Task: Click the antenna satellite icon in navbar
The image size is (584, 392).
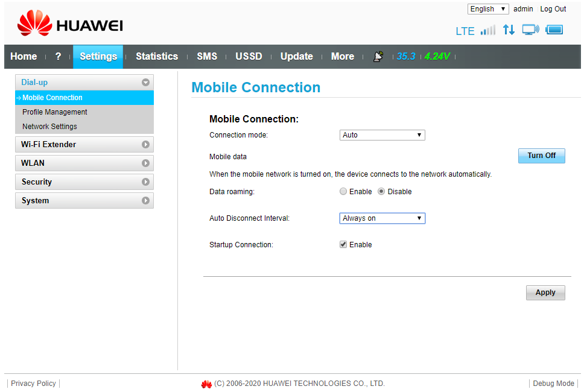Action: tap(378, 56)
